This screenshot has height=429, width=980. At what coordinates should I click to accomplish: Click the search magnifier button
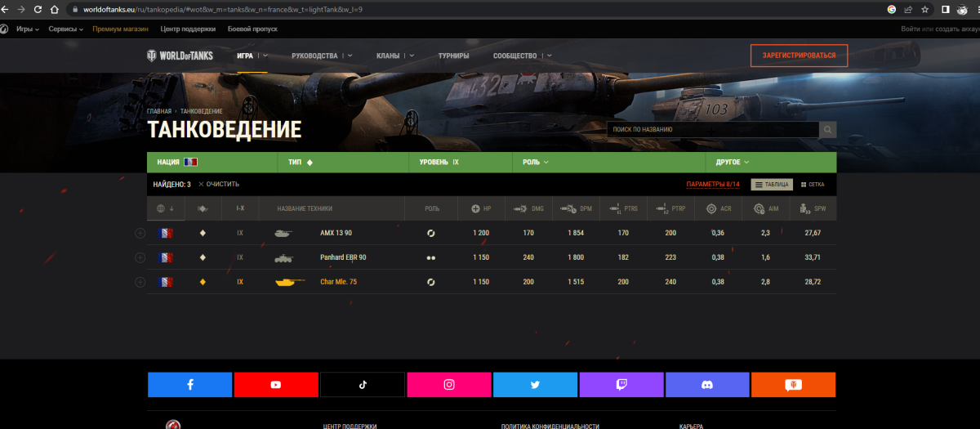coord(828,129)
